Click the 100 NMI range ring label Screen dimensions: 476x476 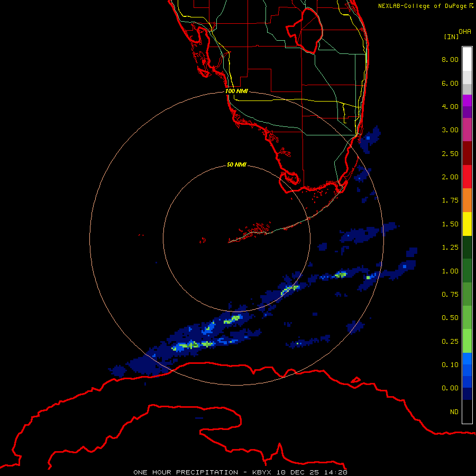click(236, 91)
